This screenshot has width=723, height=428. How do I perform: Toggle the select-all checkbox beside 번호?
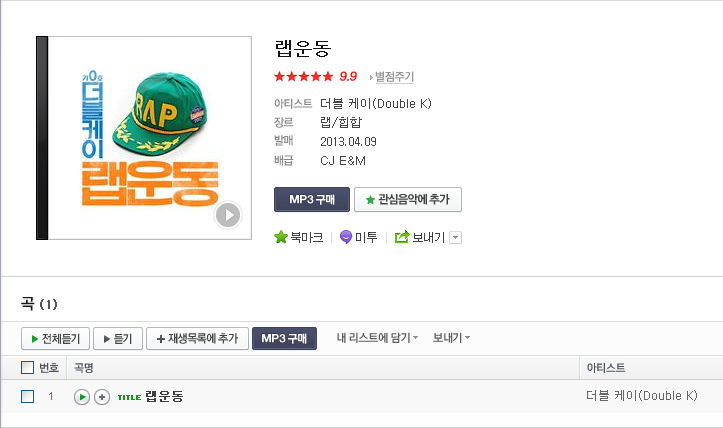[x=28, y=368]
